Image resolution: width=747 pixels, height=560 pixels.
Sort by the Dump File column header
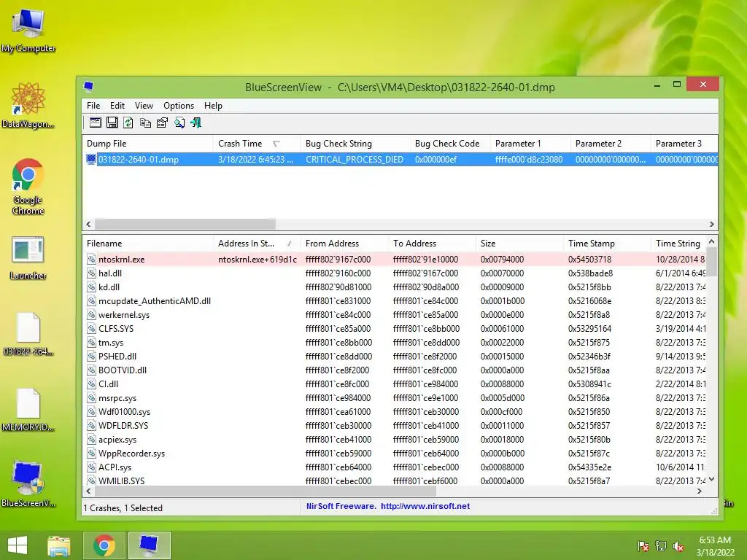click(x=147, y=144)
